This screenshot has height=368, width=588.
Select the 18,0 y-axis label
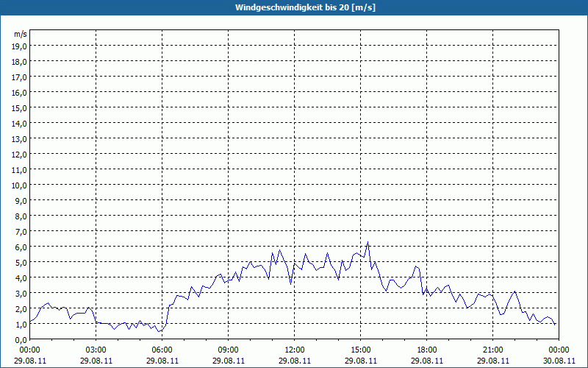click(20, 62)
